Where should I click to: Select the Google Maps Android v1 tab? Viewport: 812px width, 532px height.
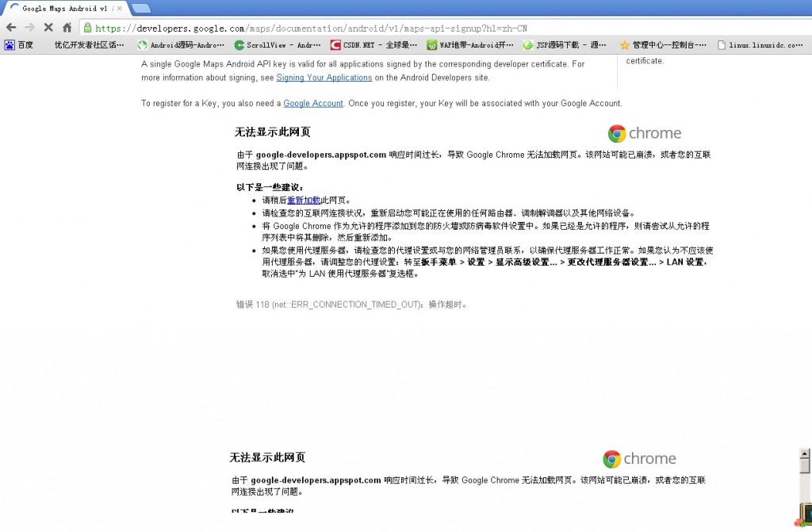[64, 8]
